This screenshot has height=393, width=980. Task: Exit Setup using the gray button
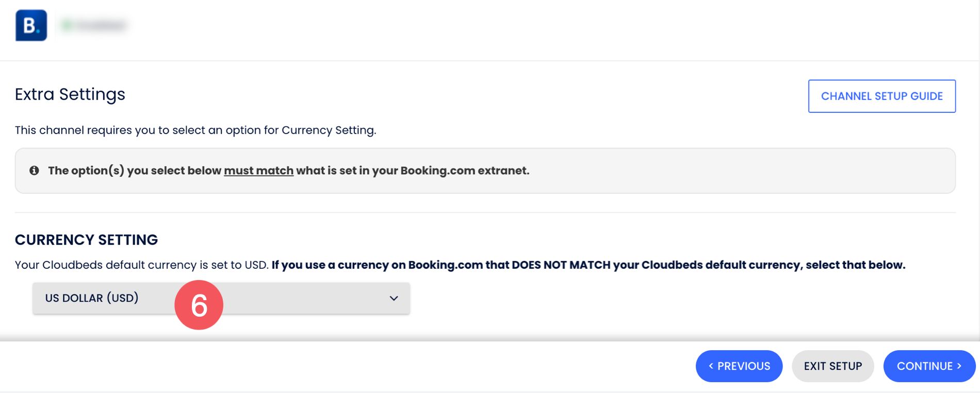(832, 366)
